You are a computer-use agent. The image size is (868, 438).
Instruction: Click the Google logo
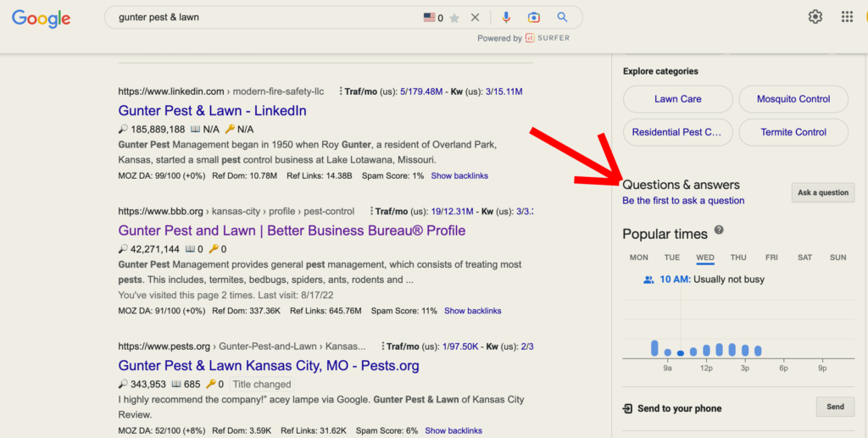tap(41, 19)
